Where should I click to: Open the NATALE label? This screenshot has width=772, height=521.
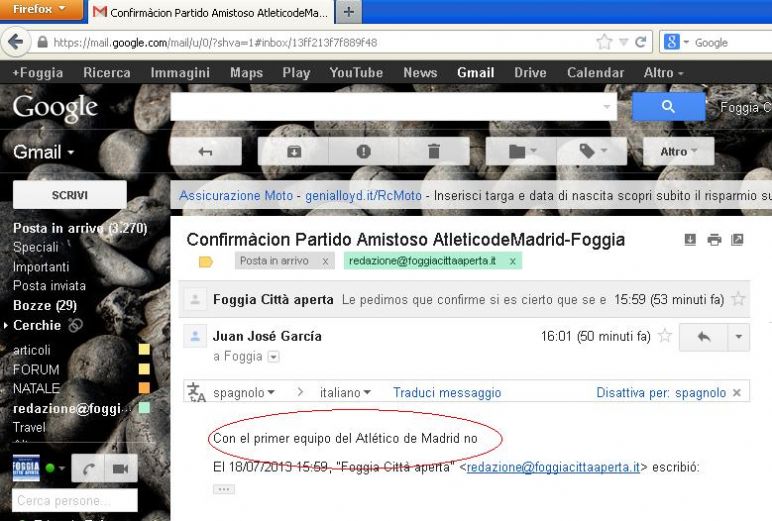click(x=36, y=389)
